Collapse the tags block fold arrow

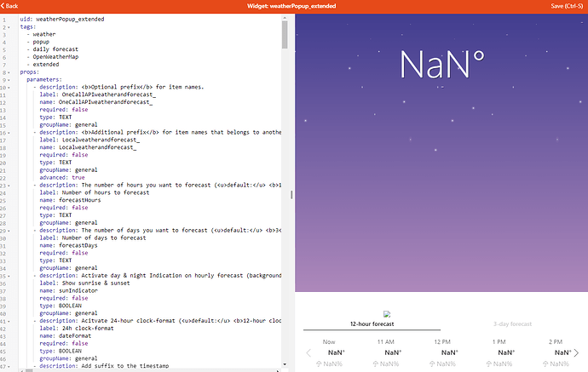tap(9, 27)
